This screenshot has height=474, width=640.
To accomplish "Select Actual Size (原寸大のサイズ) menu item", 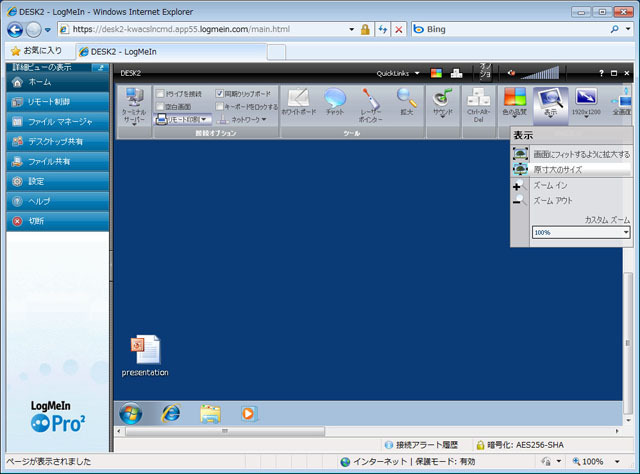I will [x=571, y=169].
